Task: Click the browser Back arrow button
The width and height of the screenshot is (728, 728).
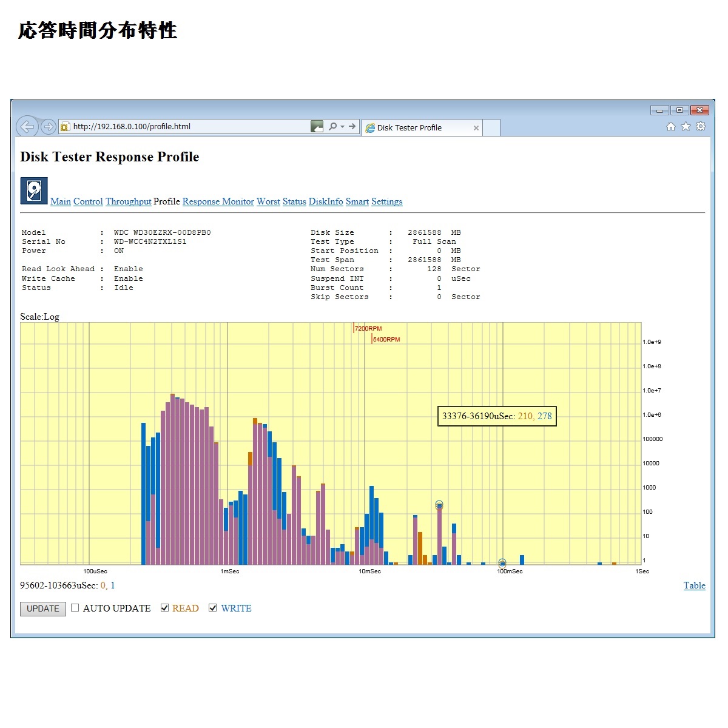Action: (27, 127)
